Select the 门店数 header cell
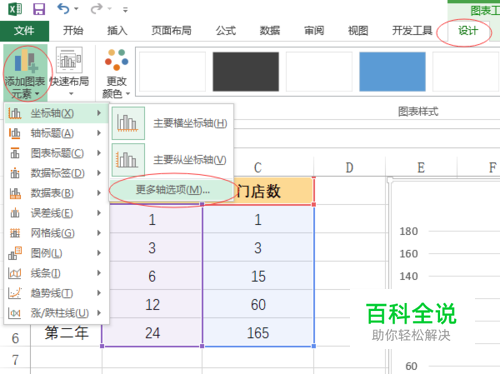The height and width of the screenshot is (374, 500). (258, 191)
